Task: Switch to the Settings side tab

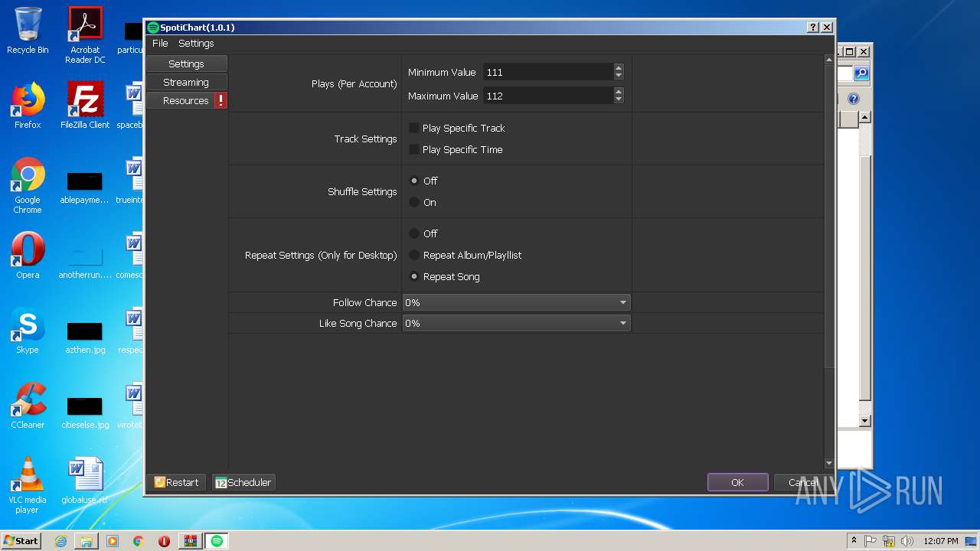Action: coord(187,64)
